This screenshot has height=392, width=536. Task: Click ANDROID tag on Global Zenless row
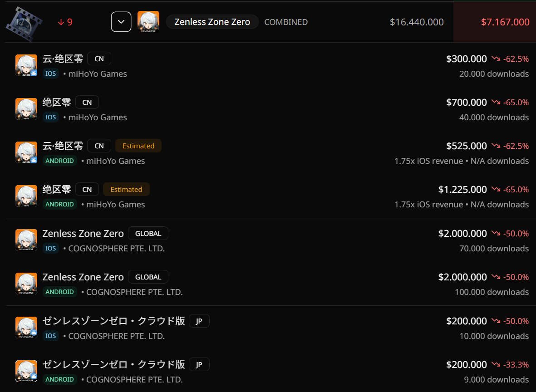point(59,292)
